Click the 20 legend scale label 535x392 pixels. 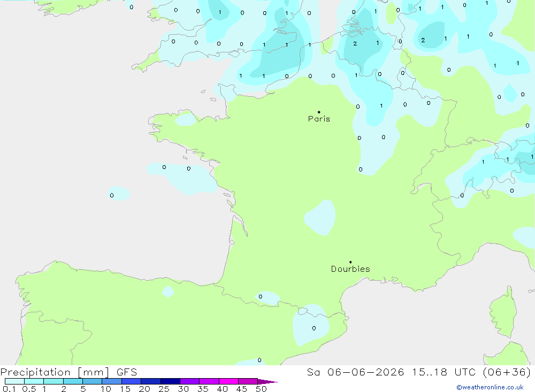point(144,389)
